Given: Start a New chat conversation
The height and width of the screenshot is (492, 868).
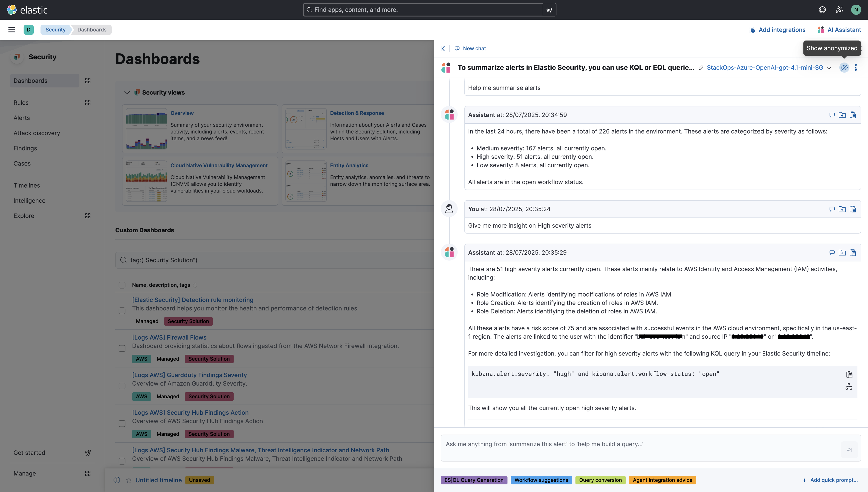Looking at the screenshot, I should (x=470, y=48).
